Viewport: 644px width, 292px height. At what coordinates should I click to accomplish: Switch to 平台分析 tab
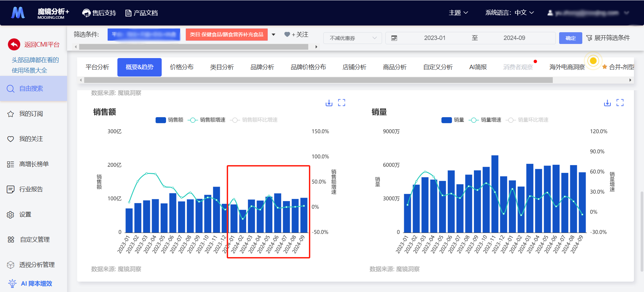[97, 67]
